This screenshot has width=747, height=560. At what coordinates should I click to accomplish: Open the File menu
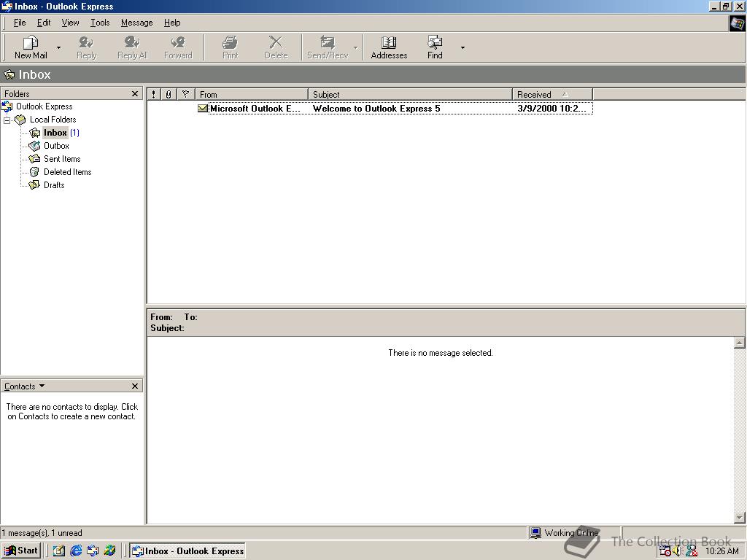20,23
